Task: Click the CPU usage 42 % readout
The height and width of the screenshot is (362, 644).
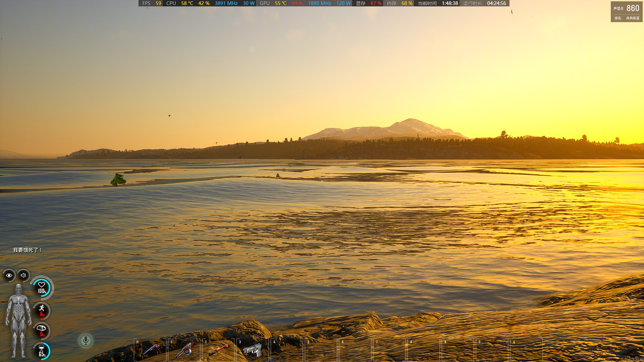Action: coord(204,3)
